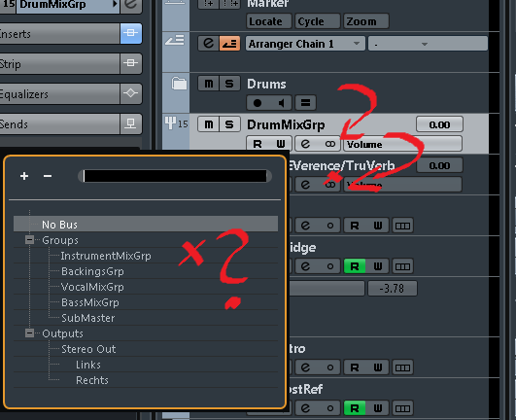Image resolution: width=516 pixels, height=420 pixels.
Task: Click the Drums folder track icon
Action: [x=179, y=84]
